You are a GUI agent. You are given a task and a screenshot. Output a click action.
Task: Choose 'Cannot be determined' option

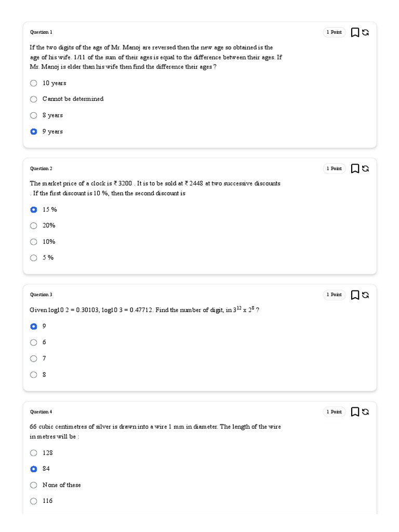(34, 99)
